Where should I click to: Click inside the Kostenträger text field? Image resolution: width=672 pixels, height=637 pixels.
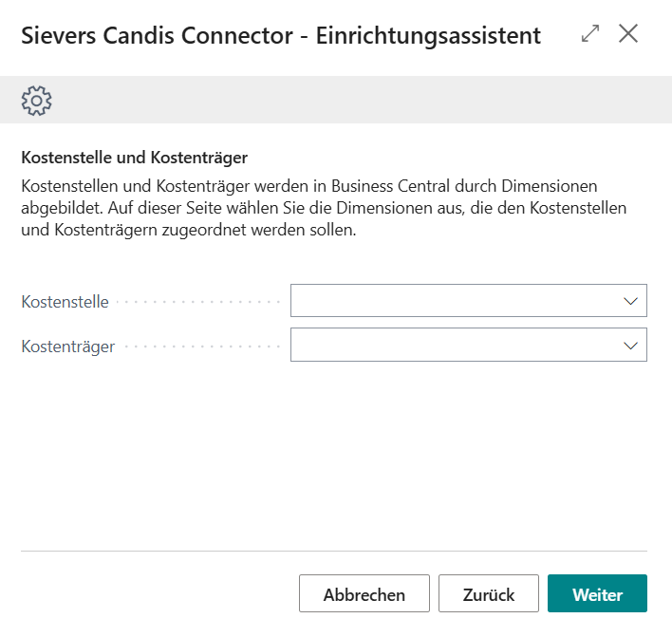pos(454,346)
